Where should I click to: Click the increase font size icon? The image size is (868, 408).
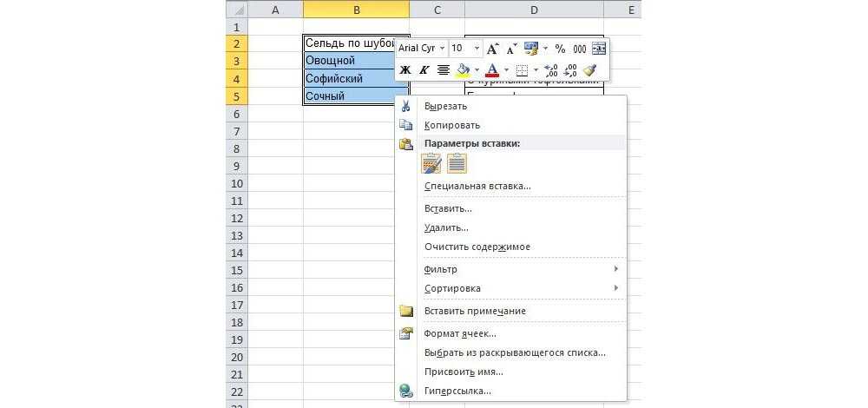493,49
